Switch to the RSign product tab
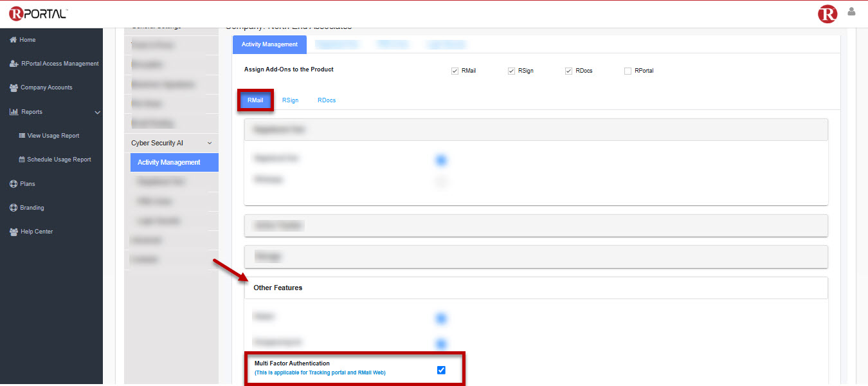868x386 pixels. [x=290, y=100]
